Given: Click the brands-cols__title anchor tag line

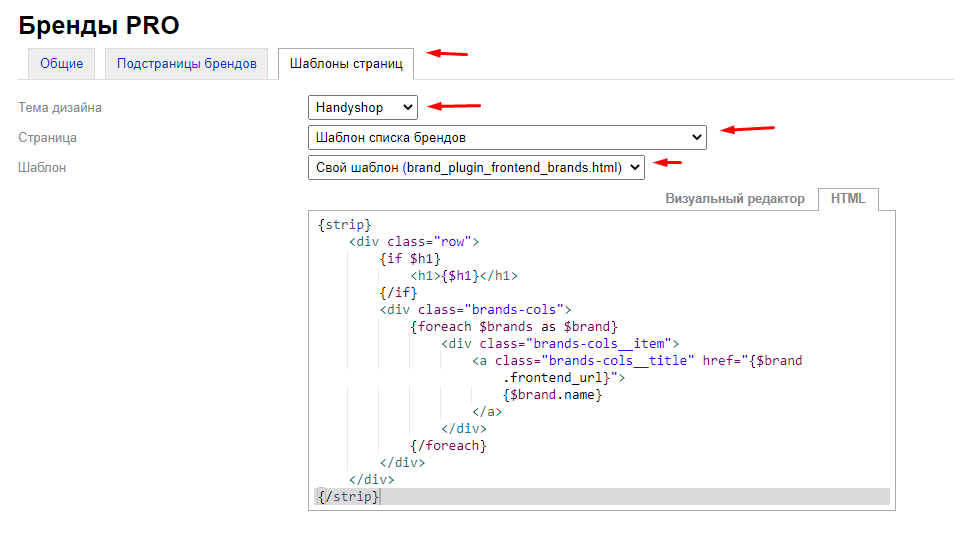Looking at the screenshot, I should [x=637, y=360].
